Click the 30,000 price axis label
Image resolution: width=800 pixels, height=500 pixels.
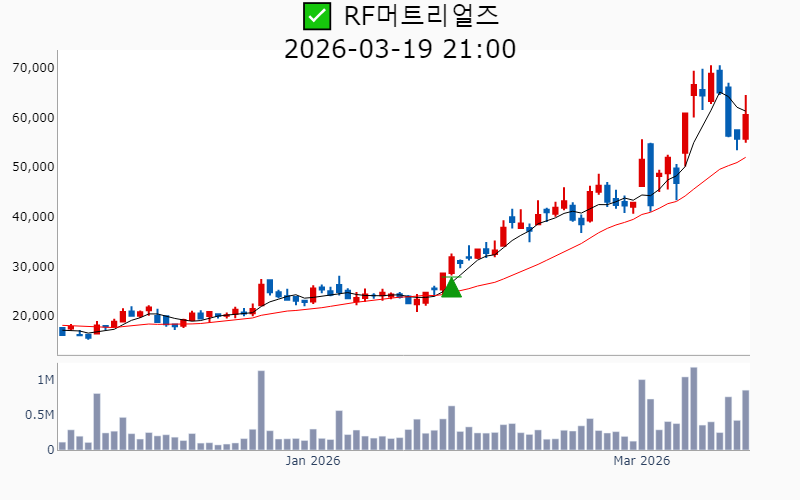(x=34, y=266)
